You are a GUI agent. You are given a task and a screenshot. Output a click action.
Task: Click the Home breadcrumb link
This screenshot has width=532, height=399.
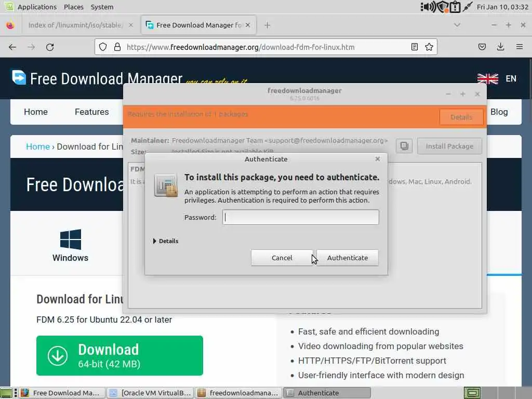37,147
